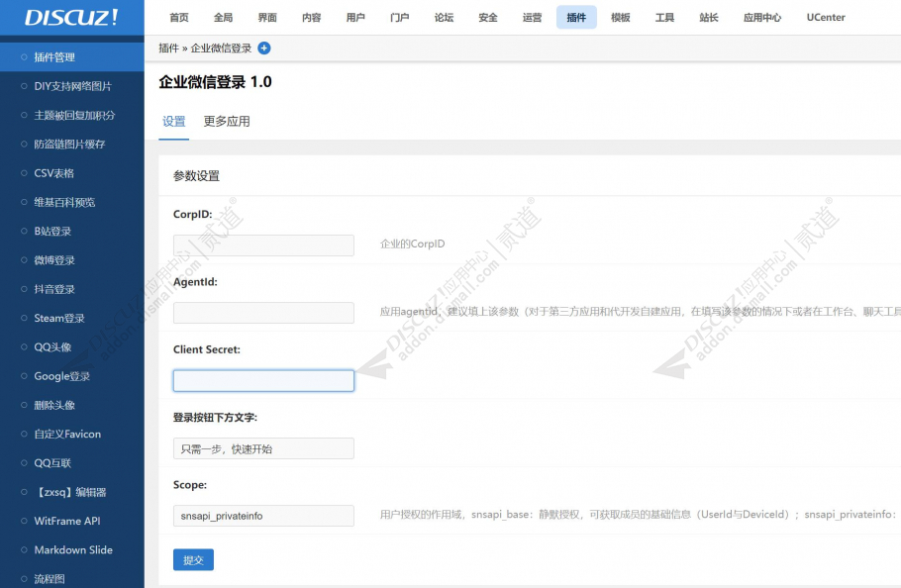This screenshot has height=588, width=901.
Task: Switch to the 设置 tab
Action: (x=174, y=121)
